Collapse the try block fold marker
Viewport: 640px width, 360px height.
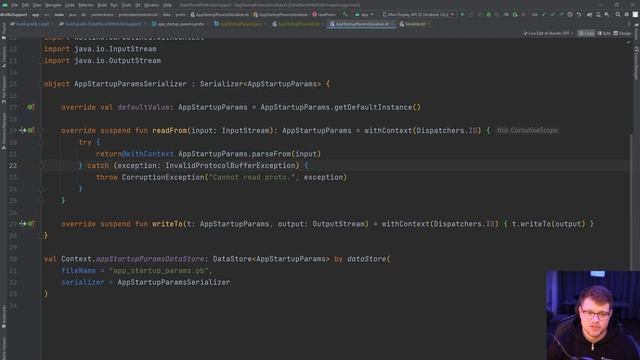coord(42,142)
